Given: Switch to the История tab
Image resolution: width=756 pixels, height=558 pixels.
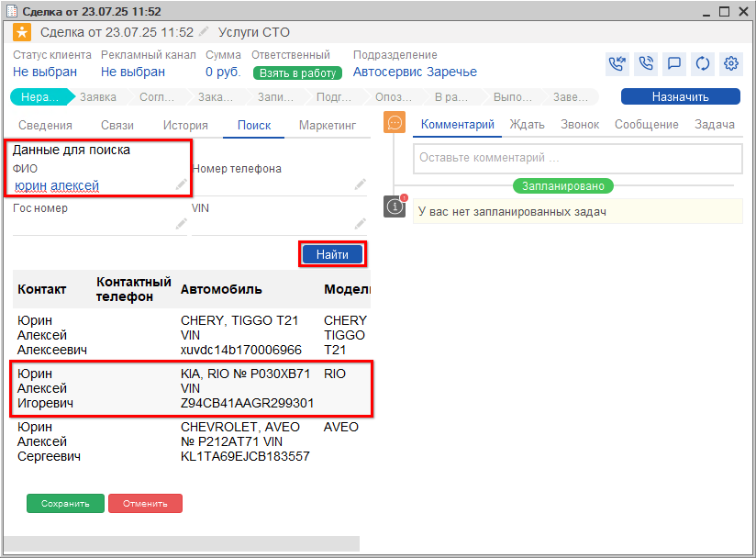Looking at the screenshot, I should (185, 126).
